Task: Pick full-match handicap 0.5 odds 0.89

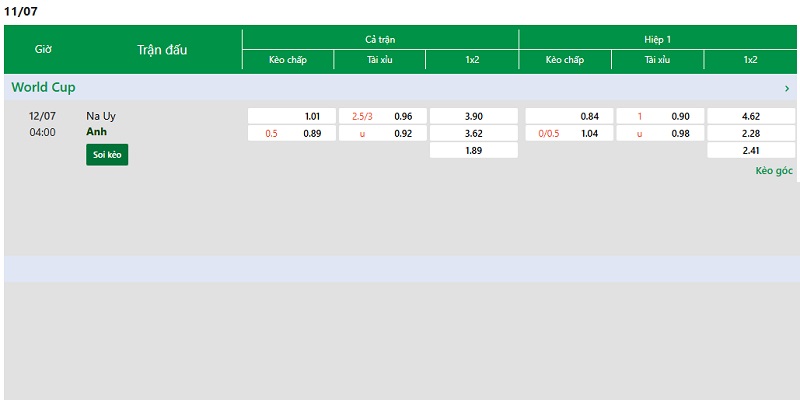Action: click(x=292, y=134)
